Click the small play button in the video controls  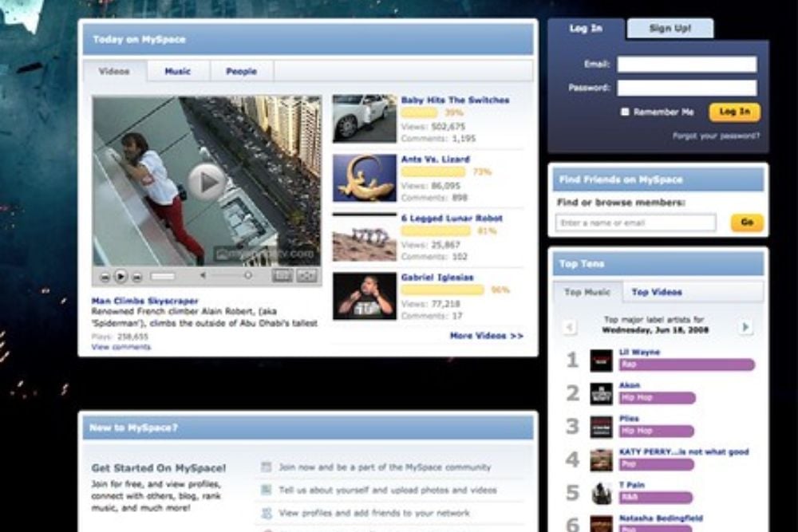point(120,276)
